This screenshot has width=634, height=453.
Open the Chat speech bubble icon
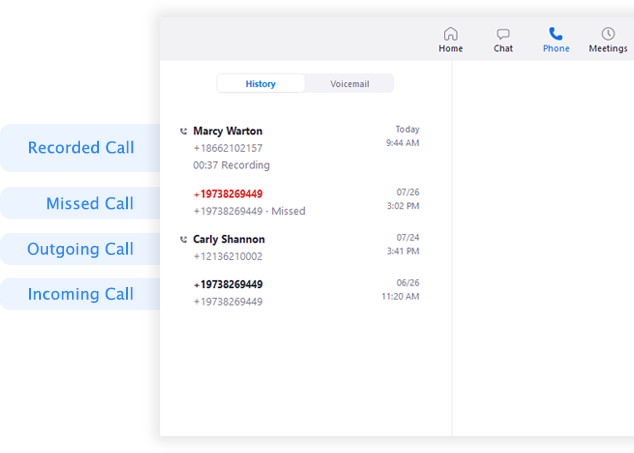[503, 34]
